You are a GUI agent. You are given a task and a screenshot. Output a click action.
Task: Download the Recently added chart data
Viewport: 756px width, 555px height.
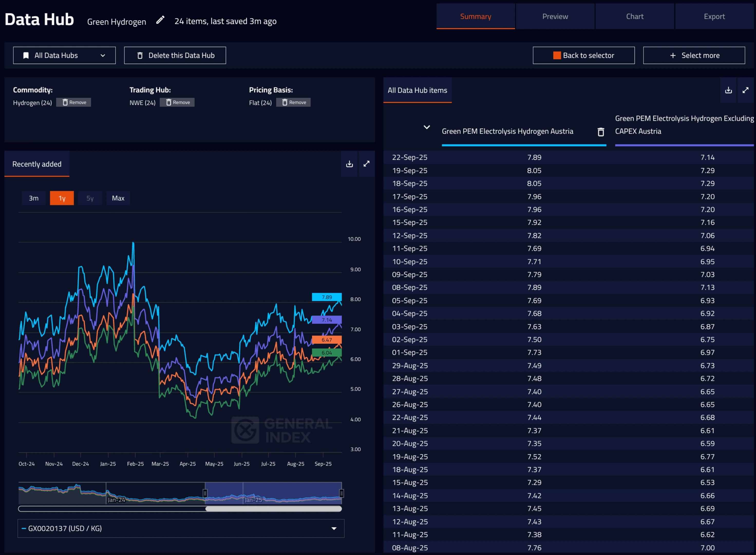click(x=349, y=164)
